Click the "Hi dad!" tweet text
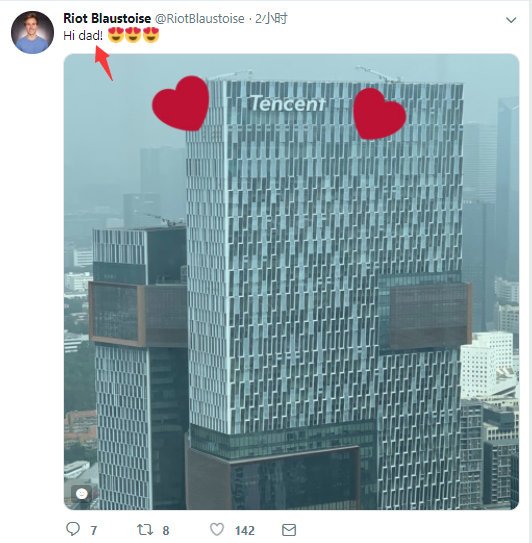This screenshot has width=532, height=543. point(83,35)
